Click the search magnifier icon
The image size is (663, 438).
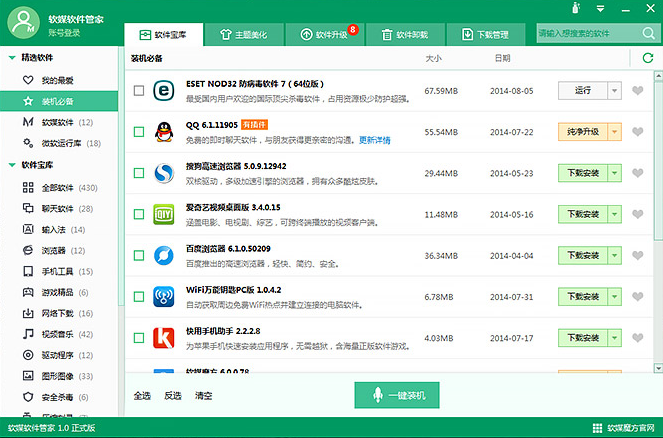coord(651,33)
